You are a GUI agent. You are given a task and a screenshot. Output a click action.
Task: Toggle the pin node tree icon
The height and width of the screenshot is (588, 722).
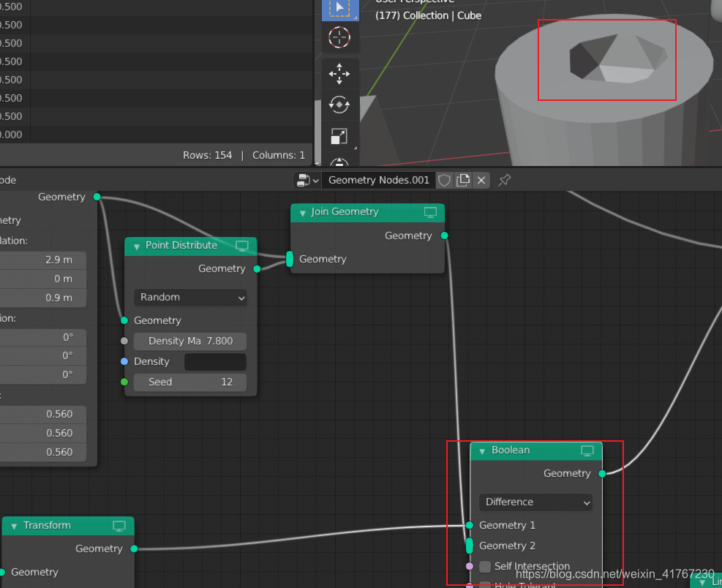(504, 180)
